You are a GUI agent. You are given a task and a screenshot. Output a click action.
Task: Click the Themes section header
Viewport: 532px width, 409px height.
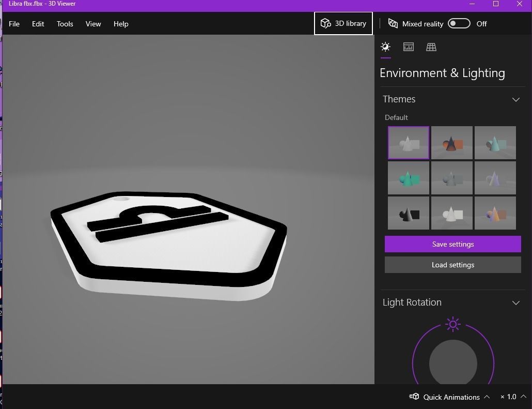pos(453,99)
